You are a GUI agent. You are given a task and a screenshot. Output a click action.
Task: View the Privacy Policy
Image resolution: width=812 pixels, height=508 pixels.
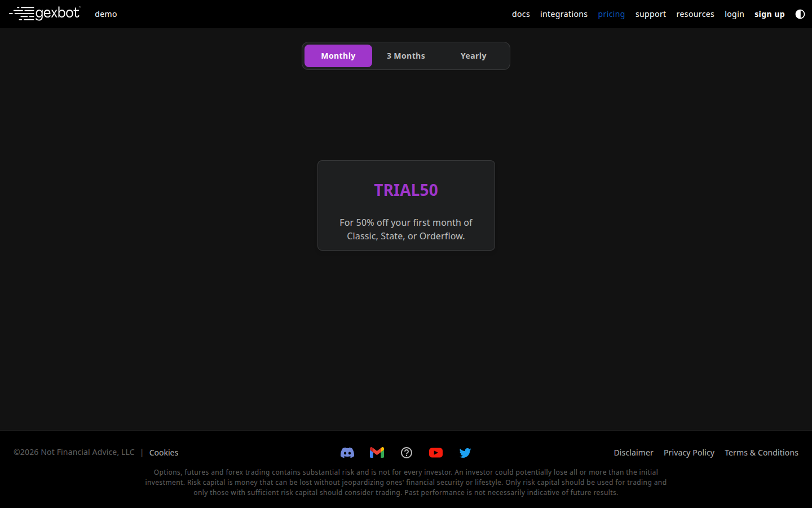[689, 453]
